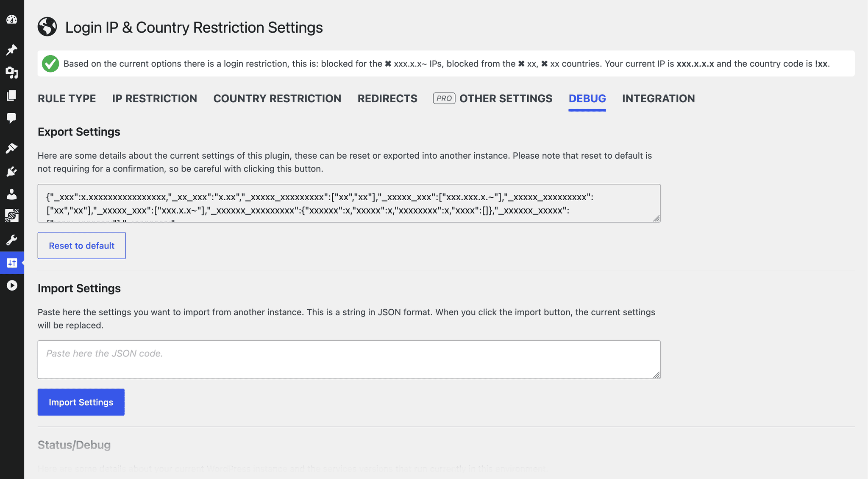Open the COUNTRY RESTRICTION tab
868x479 pixels.
point(277,98)
